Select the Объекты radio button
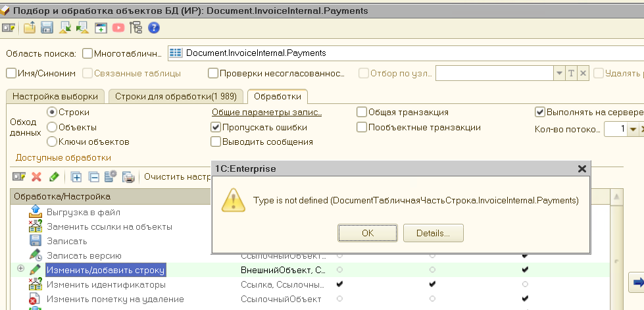This screenshot has height=310, width=644. [52, 127]
